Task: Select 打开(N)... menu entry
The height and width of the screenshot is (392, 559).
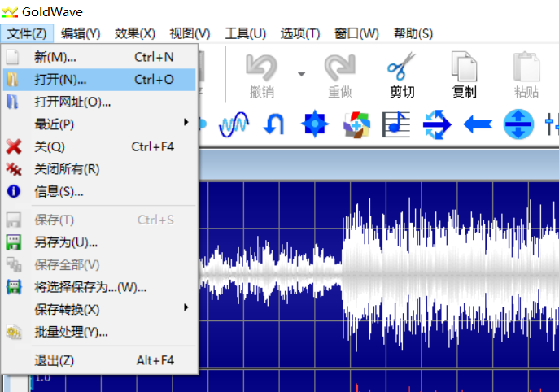Action: click(99, 80)
